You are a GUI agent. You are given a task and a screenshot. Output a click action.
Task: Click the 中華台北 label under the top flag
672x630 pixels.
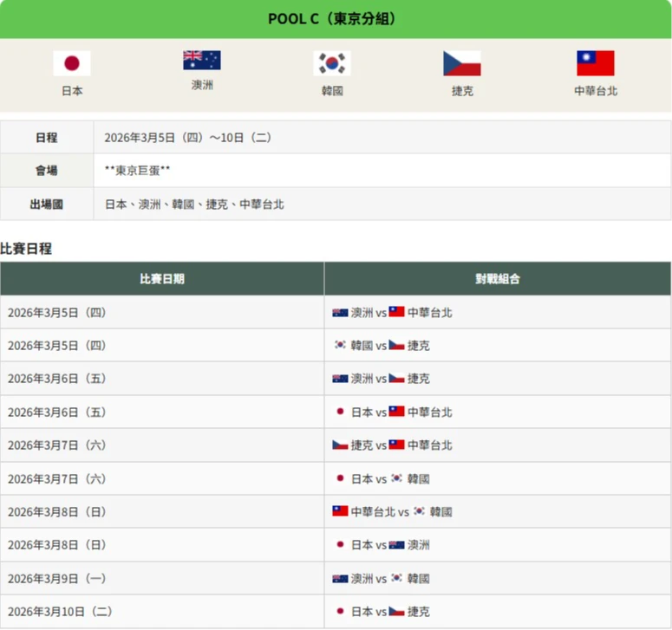coord(596,90)
